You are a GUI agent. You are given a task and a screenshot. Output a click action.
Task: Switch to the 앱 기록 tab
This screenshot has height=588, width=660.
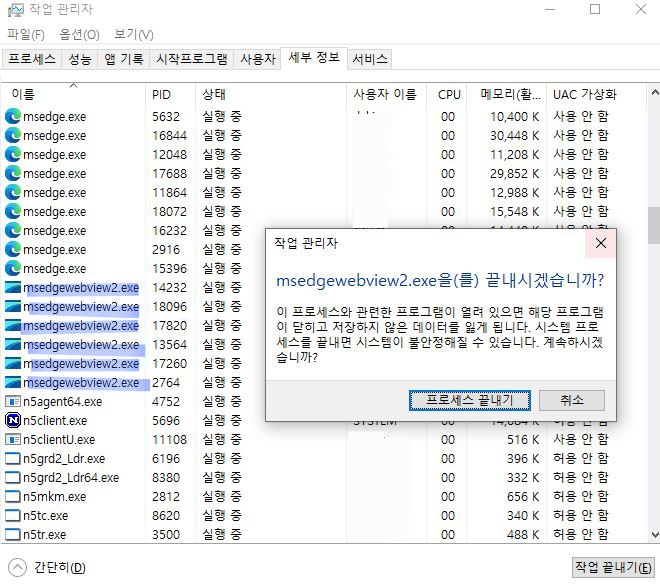click(x=124, y=59)
